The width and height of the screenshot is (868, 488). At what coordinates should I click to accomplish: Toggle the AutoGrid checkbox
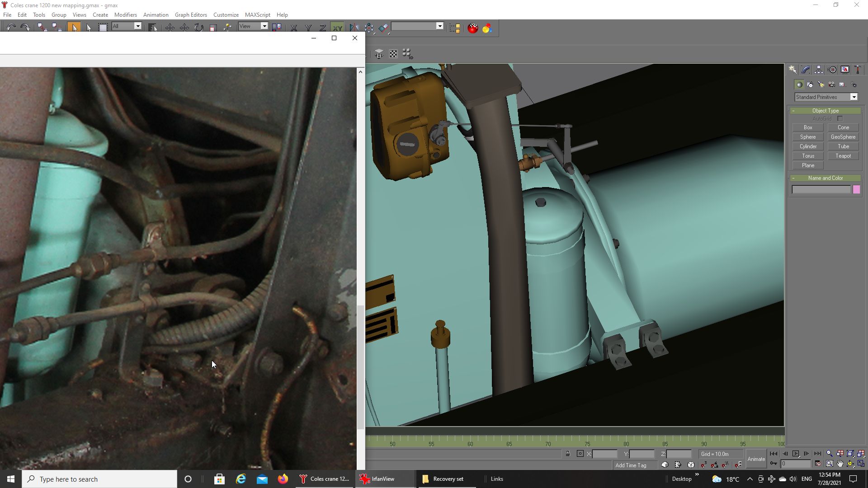[x=840, y=119]
